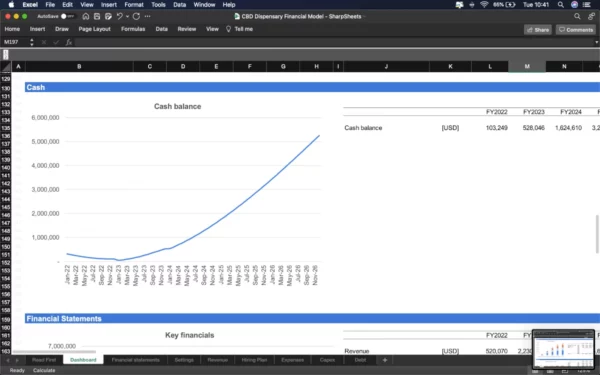The width and height of the screenshot is (600, 375).
Task: Click the fx insert function icon
Action: click(69, 42)
